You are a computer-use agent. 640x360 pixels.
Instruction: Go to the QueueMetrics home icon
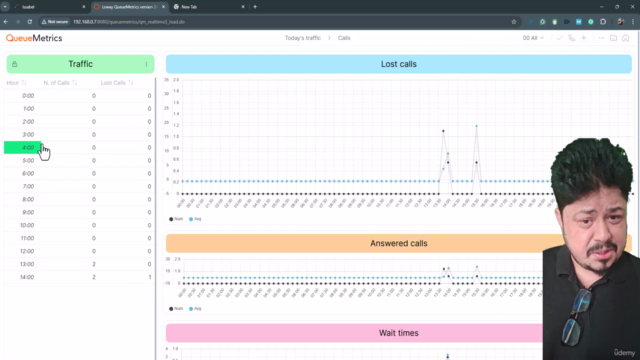(x=626, y=38)
